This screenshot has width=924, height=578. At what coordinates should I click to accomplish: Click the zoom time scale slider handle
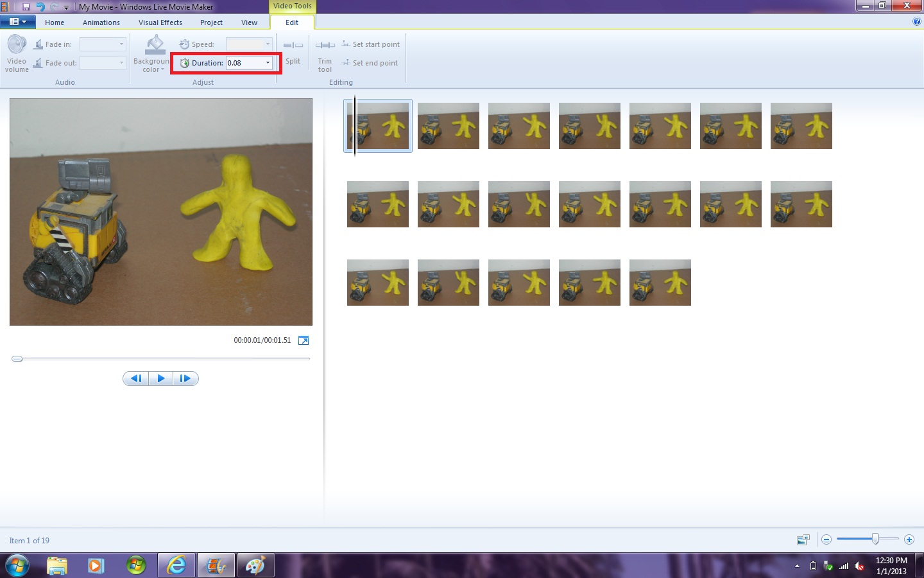click(x=875, y=539)
